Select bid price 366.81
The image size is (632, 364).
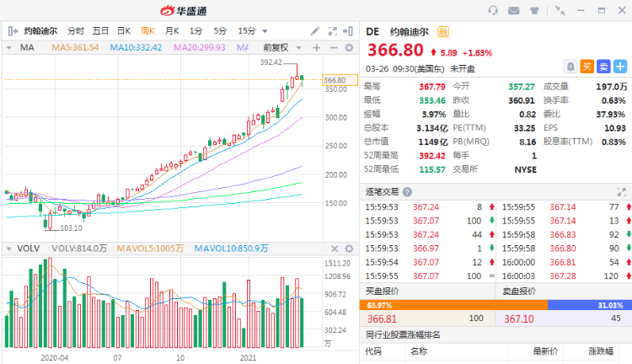(x=382, y=318)
